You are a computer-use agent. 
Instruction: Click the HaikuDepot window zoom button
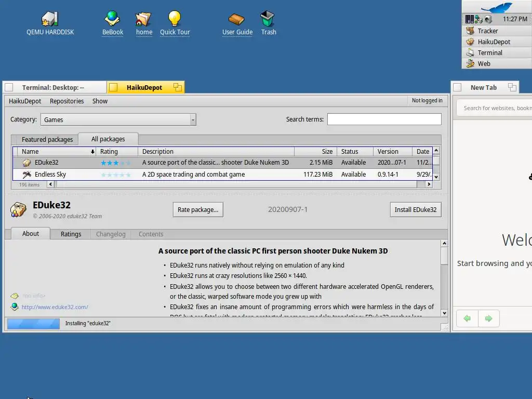coord(178,87)
